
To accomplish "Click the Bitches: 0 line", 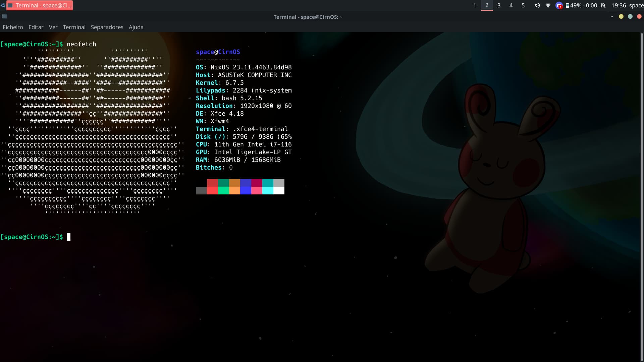I will pos(214,168).
